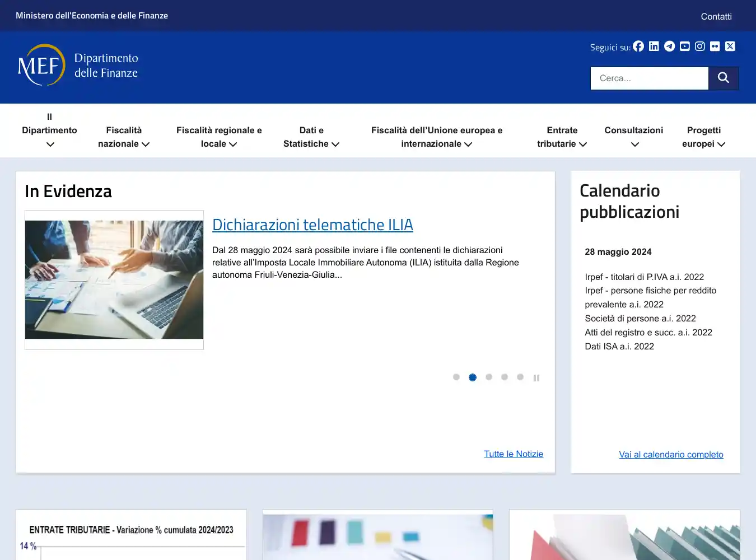The width and height of the screenshot is (756, 560).
Task: Focus the Cerca search field
Action: [x=650, y=78]
